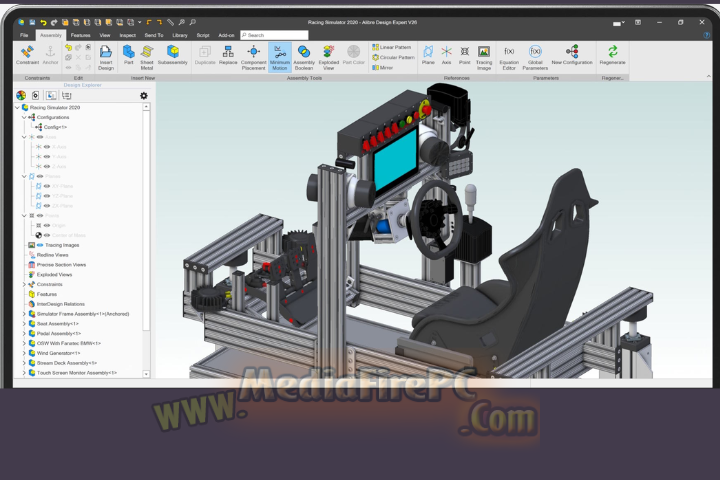Insert a reference Axis
Screen dimensions: 720x480
pyautogui.click(x=446, y=55)
